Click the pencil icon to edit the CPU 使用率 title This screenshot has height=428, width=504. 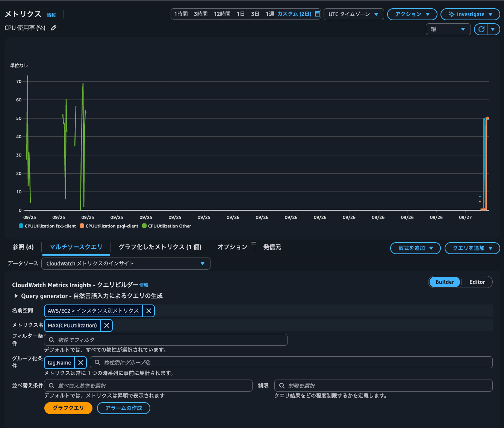point(54,28)
